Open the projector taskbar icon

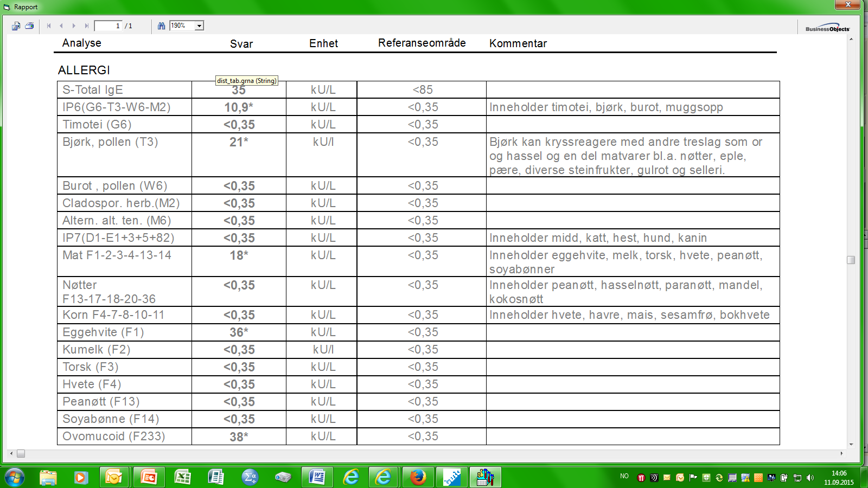(283, 477)
